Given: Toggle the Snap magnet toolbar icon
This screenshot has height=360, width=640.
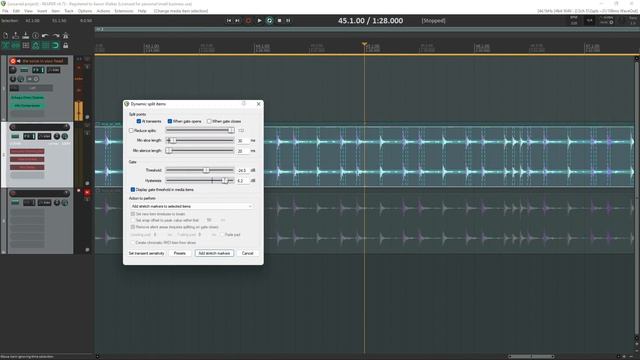Looking at the screenshot, I should pyautogui.click(x=56, y=46).
